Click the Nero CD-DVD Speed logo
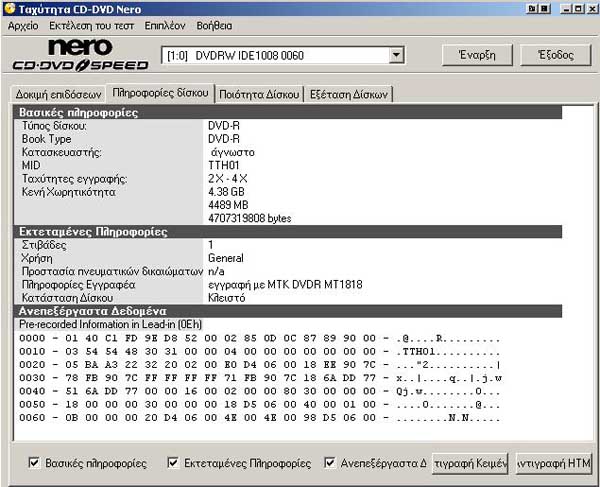 [80, 55]
